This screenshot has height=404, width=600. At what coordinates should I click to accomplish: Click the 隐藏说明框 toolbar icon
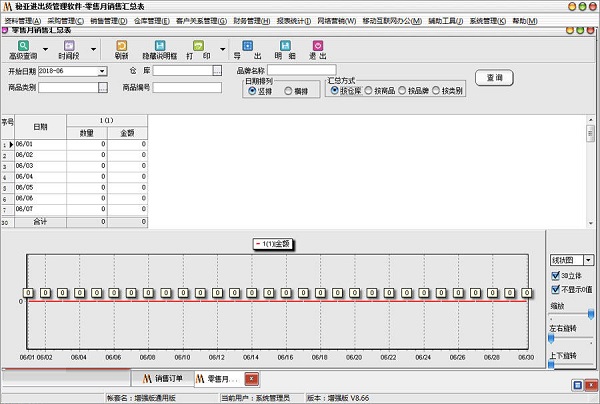point(160,46)
